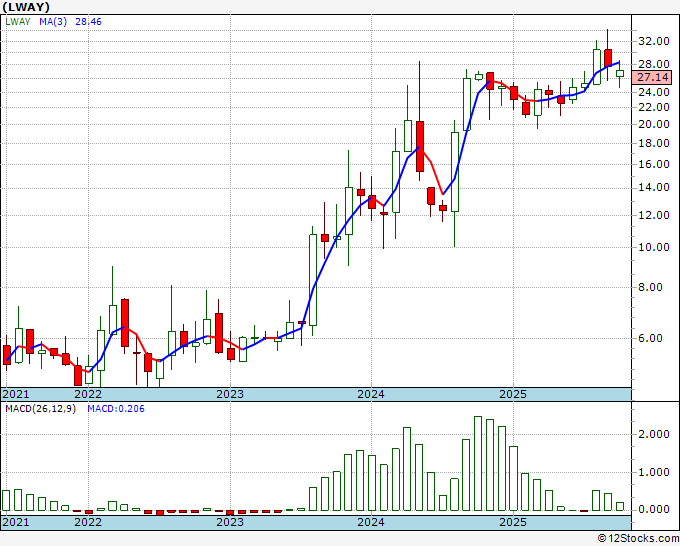Click the 0.000 MACD axis label
The height and width of the screenshot is (546, 680).
pyautogui.click(x=653, y=509)
